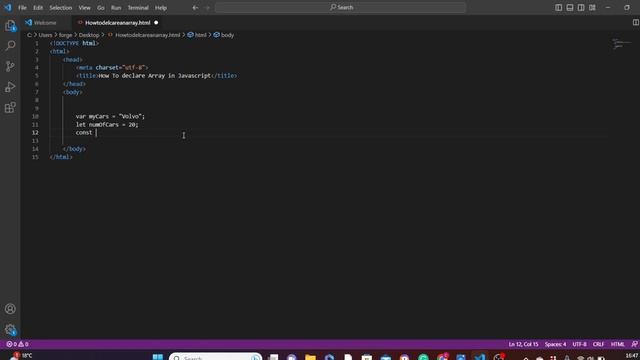Viewport: 640px width, 360px height.
Task: Click the minimap code overview
Action: (x=621, y=44)
